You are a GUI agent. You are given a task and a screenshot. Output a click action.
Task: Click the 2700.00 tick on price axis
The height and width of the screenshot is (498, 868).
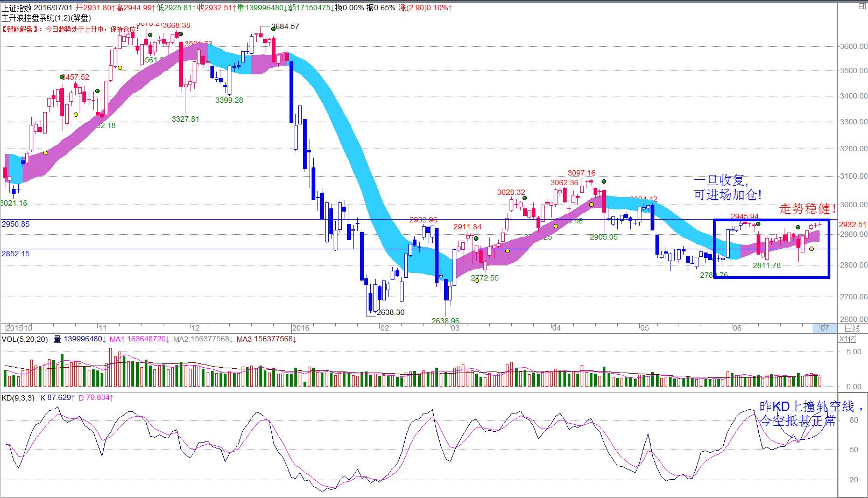[x=853, y=297]
